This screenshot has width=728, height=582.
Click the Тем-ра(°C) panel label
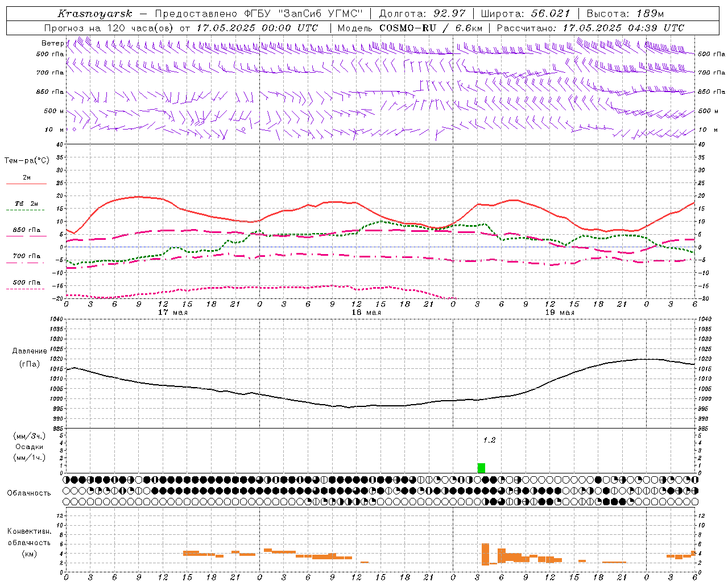point(27,161)
